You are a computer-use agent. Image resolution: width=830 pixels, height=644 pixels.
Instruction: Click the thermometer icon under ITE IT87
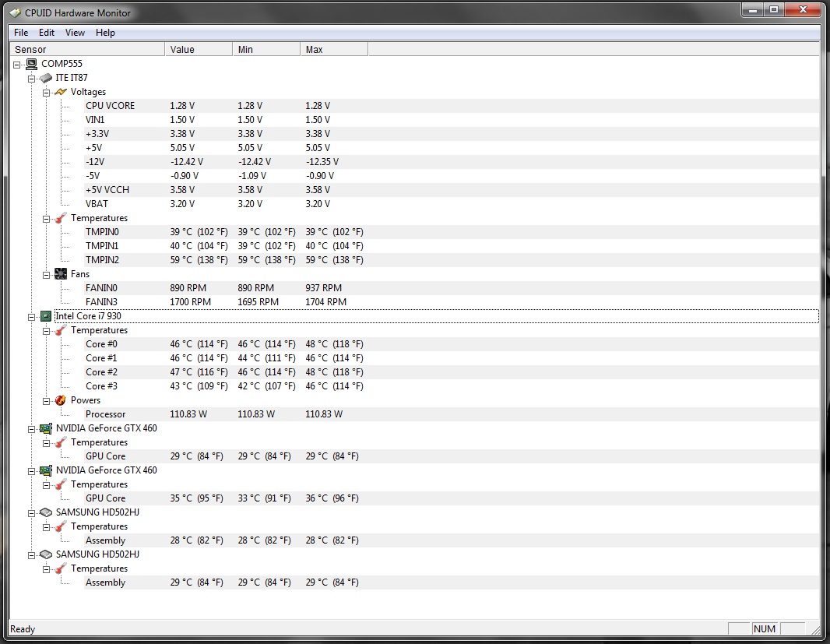coord(61,218)
